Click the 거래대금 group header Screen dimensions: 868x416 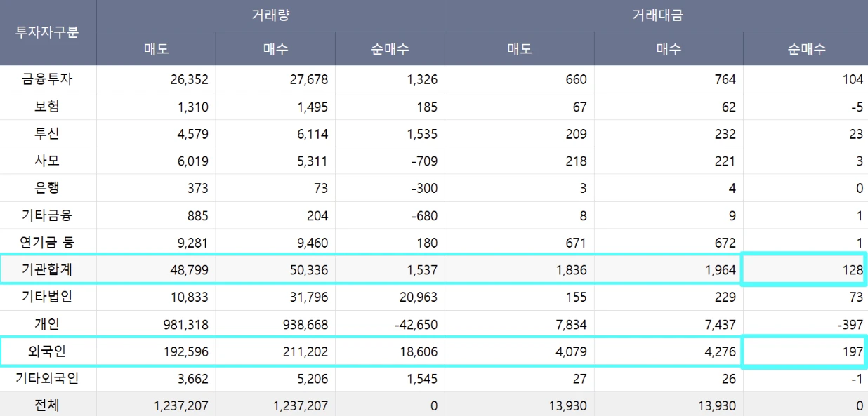pyautogui.click(x=655, y=15)
